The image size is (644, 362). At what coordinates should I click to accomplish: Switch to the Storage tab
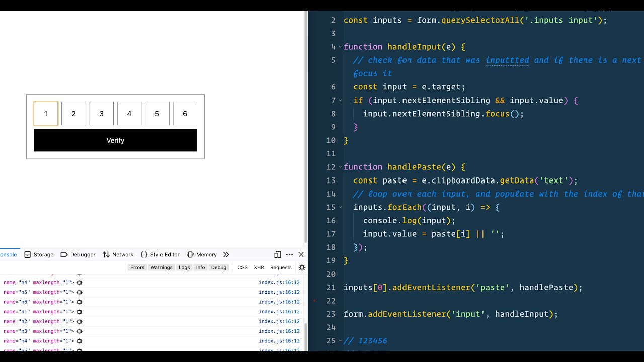pos(39,255)
